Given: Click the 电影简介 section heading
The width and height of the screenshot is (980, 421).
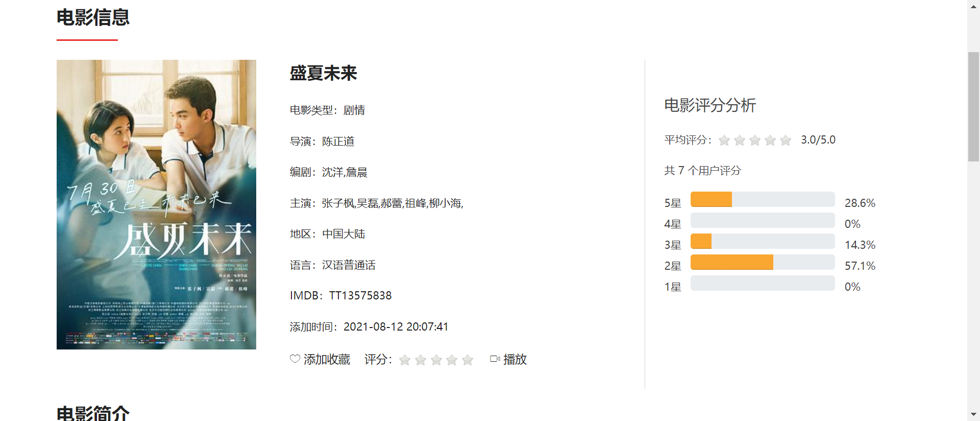Looking at the screenshot, I should 93,413.
